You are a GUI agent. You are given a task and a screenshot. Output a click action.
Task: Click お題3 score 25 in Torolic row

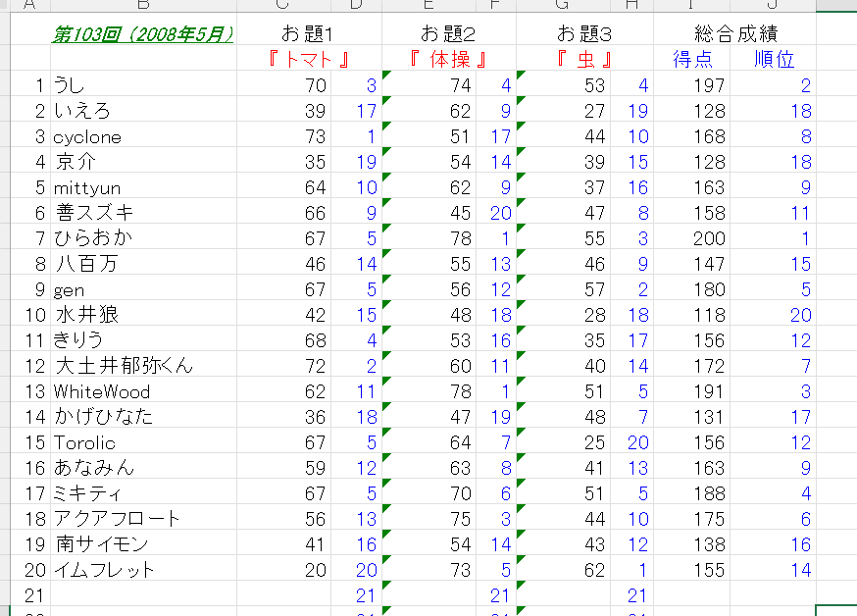(564, 442)
